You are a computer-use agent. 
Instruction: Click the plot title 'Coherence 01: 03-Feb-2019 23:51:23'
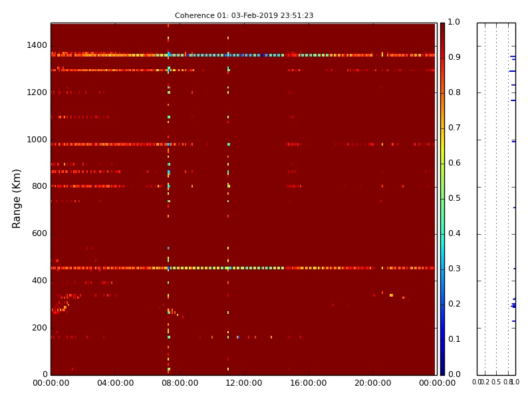click(244, 15)
